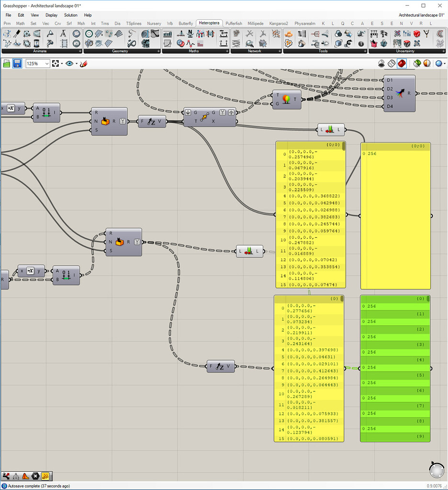Click the upper yellow panel's scrollbar handle

click(343, 147)
